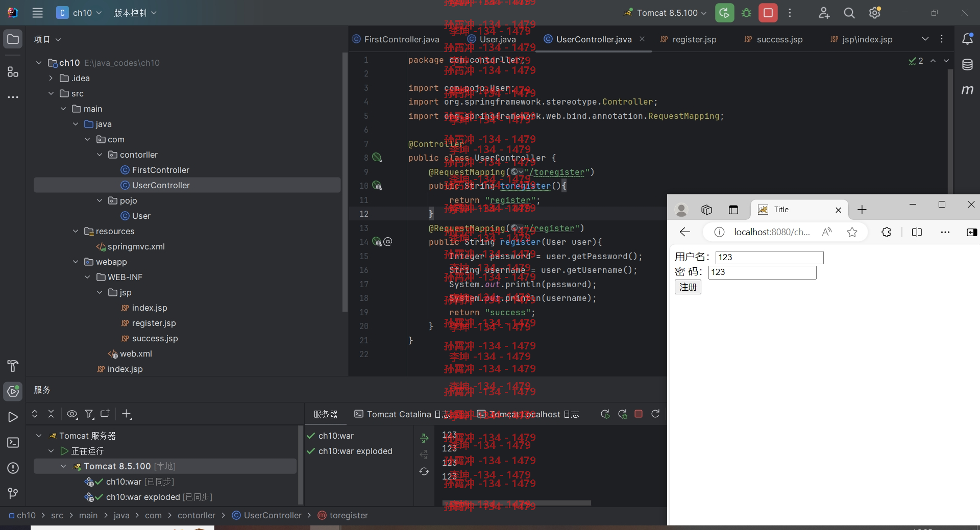Open springmvc.xml in project tree
The width and height of the screenshot is (980, 530).
[x=130, y=246]
